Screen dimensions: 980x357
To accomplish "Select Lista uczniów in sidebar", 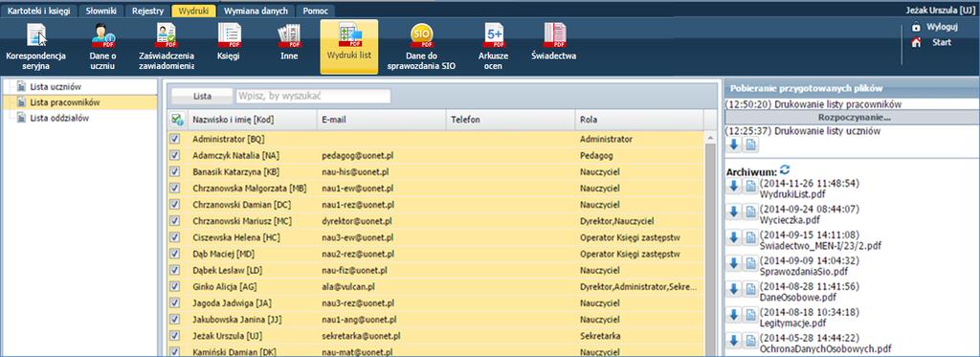I will pyautogui.click(x=56, y=86).
